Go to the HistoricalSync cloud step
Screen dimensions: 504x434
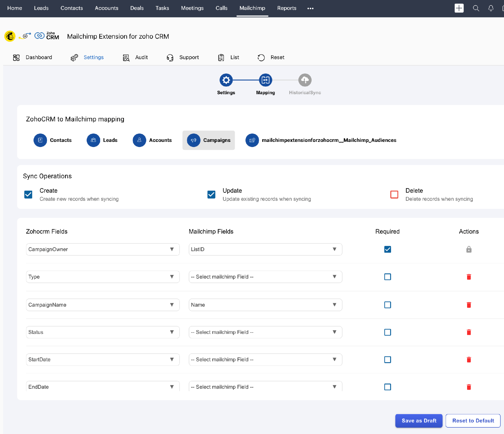305,80
